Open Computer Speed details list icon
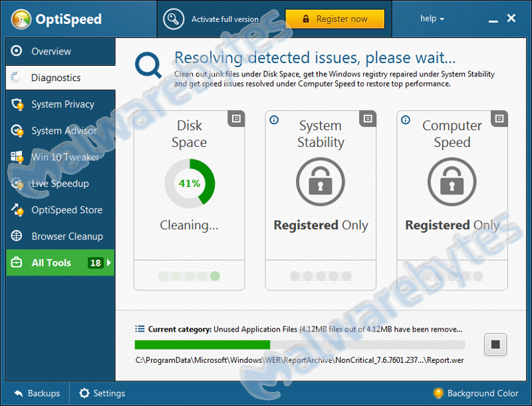Image resolution: width=532 pixels, height=406 pixels. click(x=499, y=119)
